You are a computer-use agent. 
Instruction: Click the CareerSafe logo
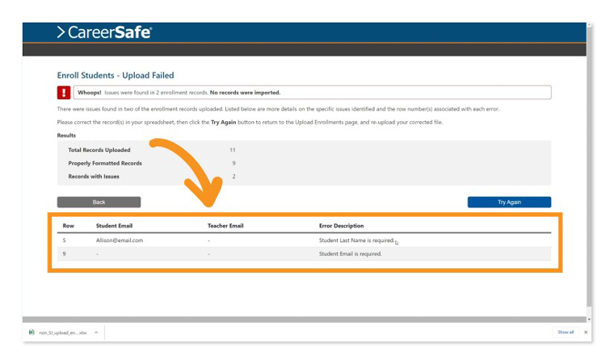[104, 32]
